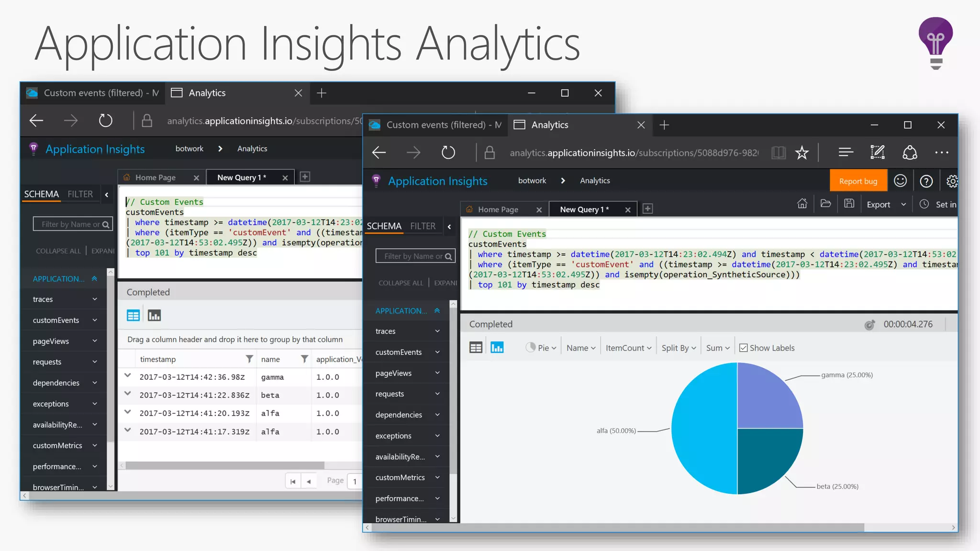Toggle the Show Labels checkbox
The width and height of the screenshot is (980, 551).
(744, 348)
